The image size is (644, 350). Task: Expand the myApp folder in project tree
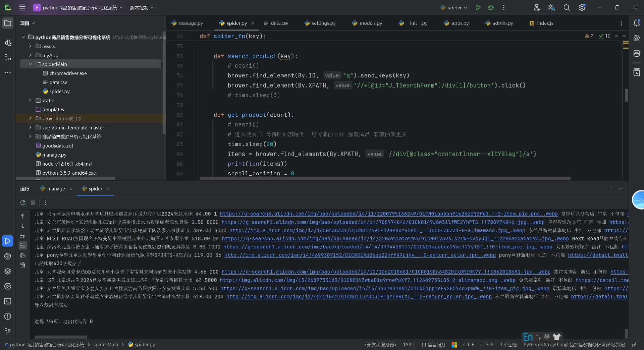(x=30, y=55)
